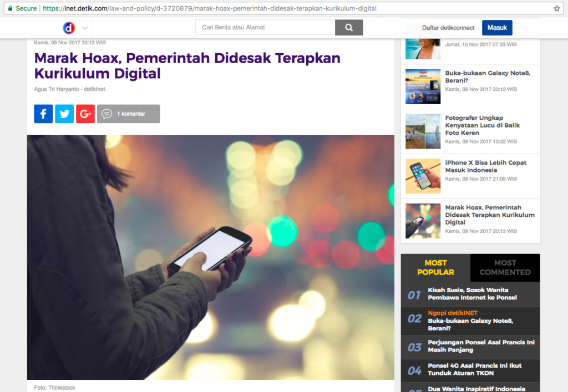
Task: Switch to the Most Commented tab
Action: tap(505, 268)
